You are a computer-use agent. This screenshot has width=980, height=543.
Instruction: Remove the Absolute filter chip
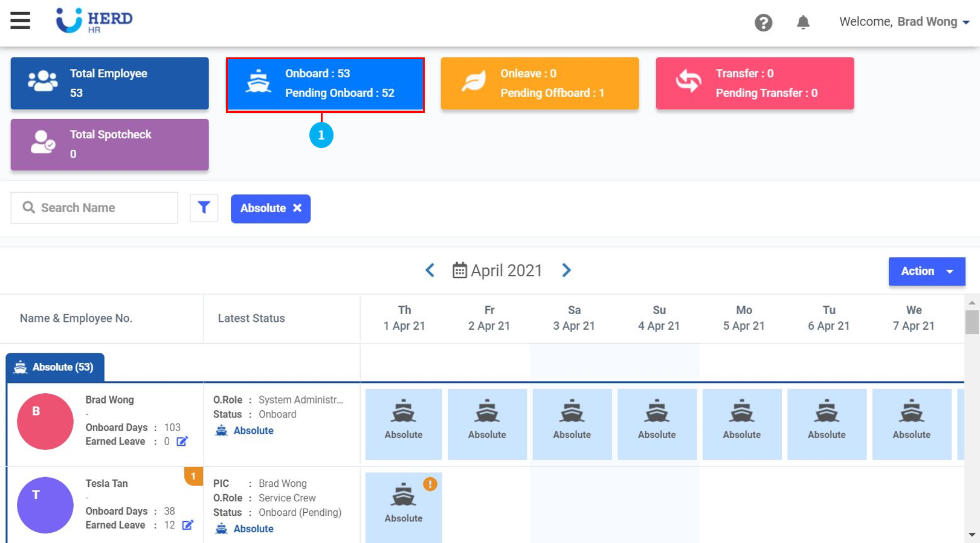(x=297, y=208)
